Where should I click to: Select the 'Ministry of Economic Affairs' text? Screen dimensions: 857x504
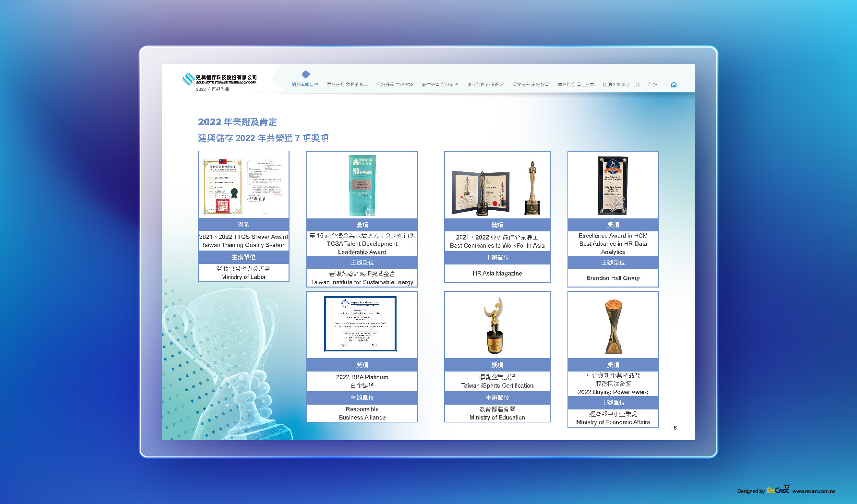[613, 422]
